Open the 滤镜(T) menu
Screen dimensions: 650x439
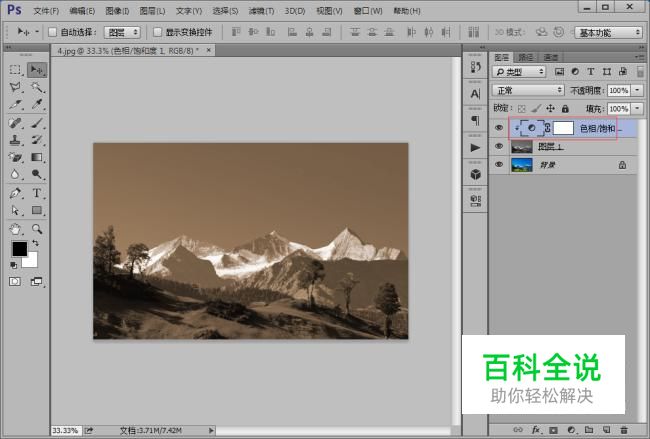pos(262,11)
